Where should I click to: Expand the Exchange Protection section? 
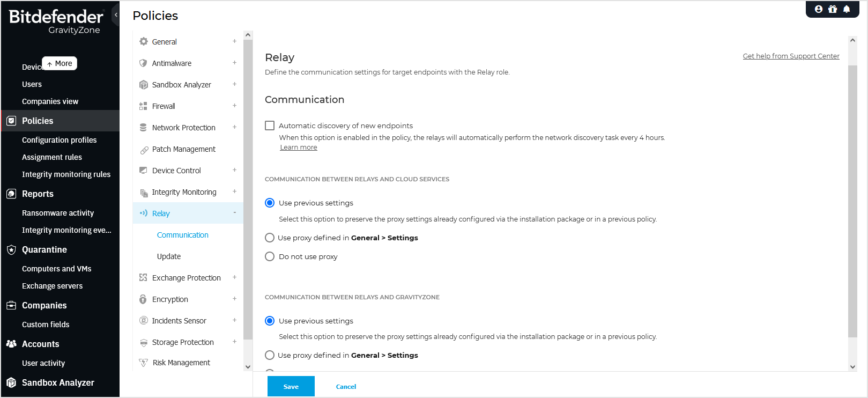(234, 277)
